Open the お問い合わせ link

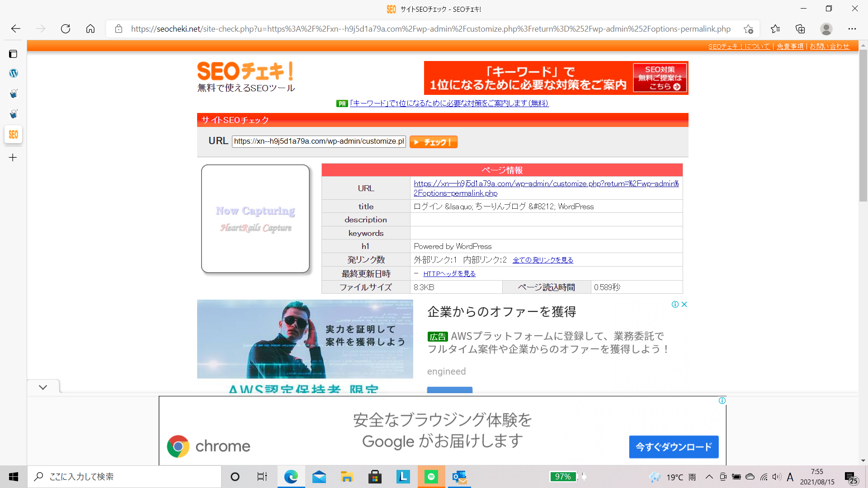[x=829, y=47]
